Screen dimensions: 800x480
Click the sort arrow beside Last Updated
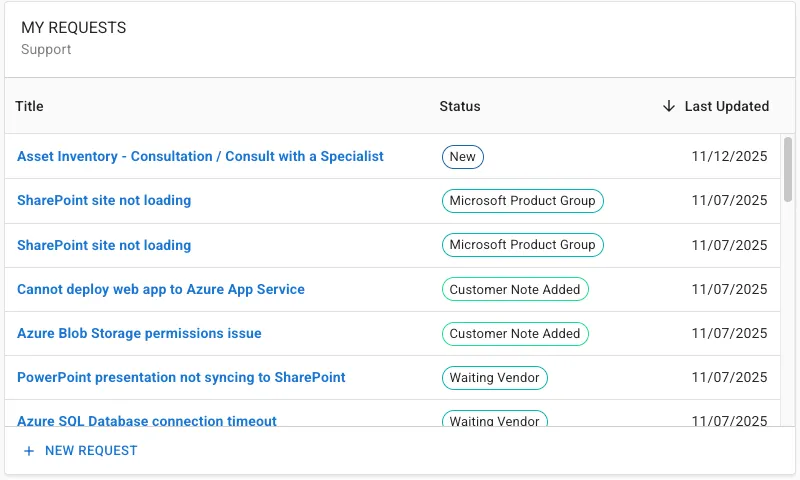[668, 106]
